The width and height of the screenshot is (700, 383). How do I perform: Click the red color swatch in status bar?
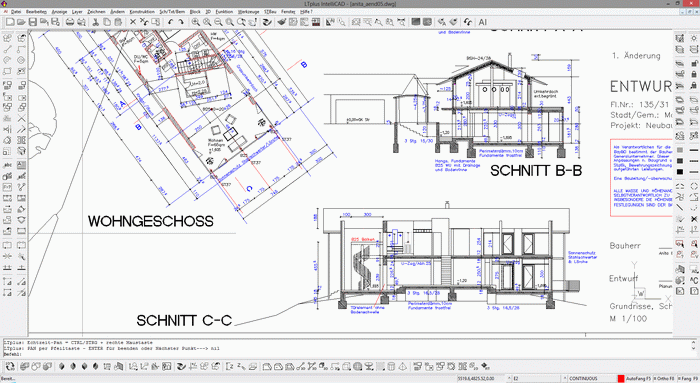(x=621, y=379)
